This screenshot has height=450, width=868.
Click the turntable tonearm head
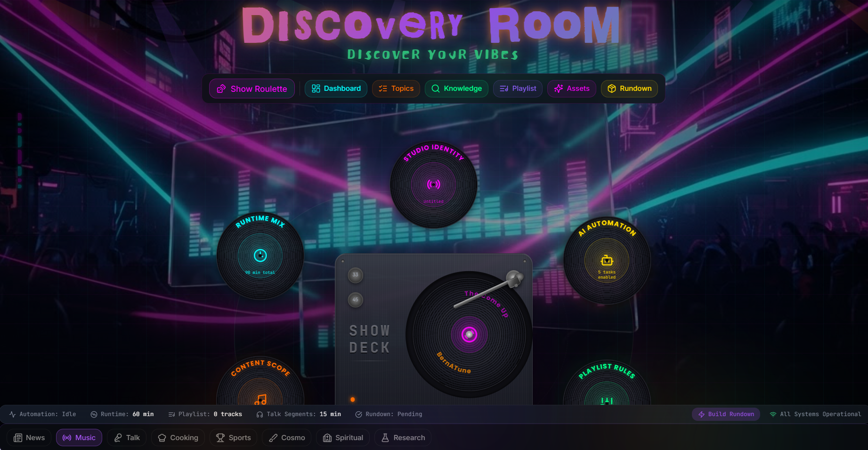[x=514, y=278]
